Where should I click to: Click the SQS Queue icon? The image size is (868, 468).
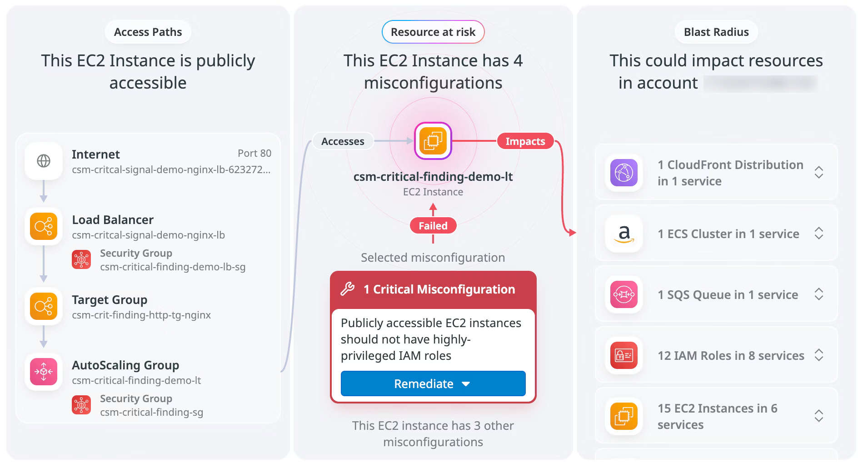point(623,294)
